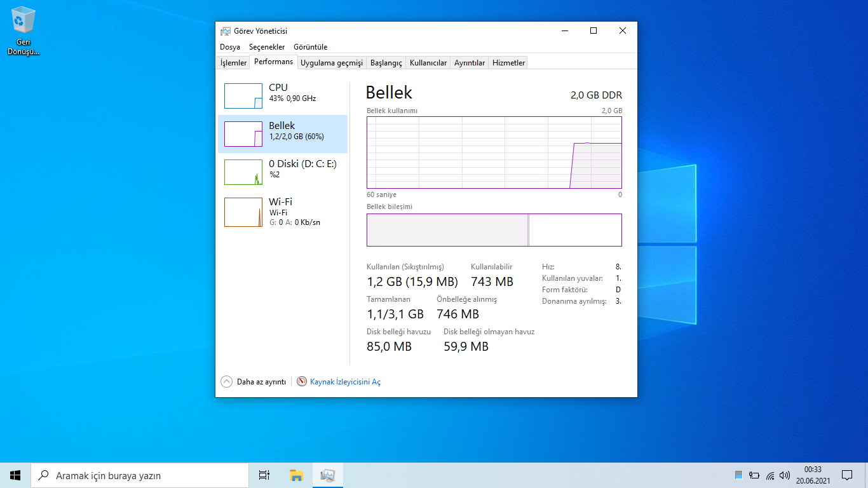Click Task Manager taskbar icon
This screenshot has width=868, height=488.
point(328,475)
